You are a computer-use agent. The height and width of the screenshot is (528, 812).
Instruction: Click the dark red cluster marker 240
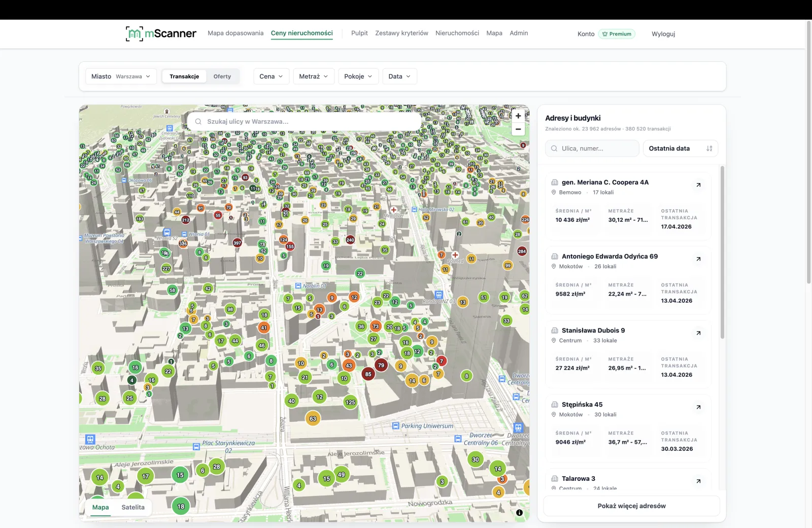click(350, 240)
